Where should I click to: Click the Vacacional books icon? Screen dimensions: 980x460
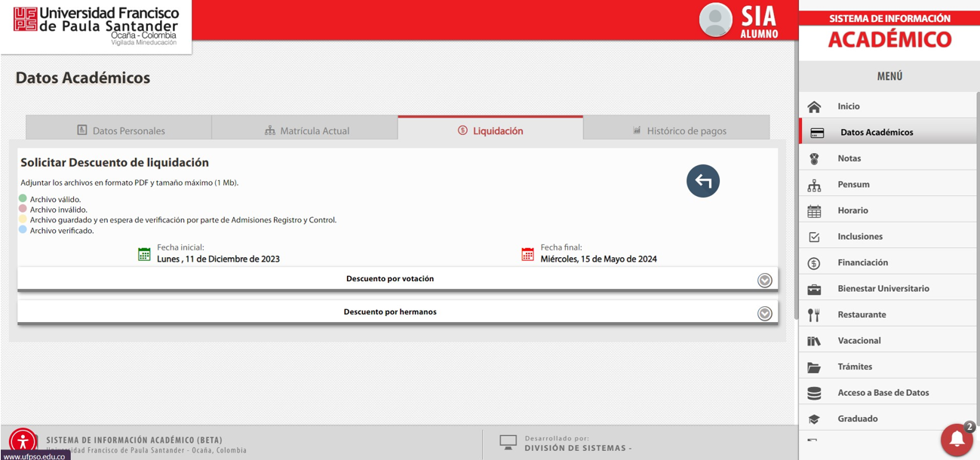click(x=814, y=341)
